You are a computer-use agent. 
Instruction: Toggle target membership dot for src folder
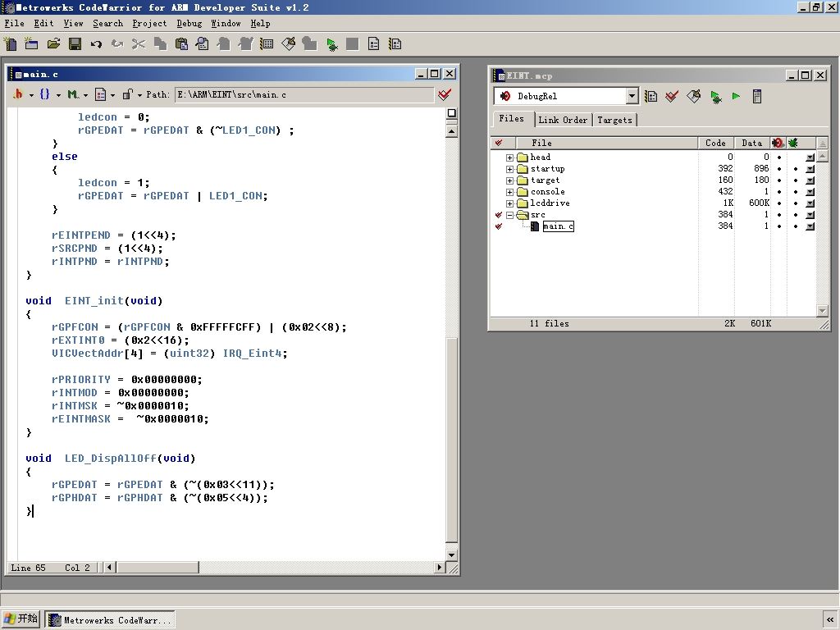pos(779,215)
